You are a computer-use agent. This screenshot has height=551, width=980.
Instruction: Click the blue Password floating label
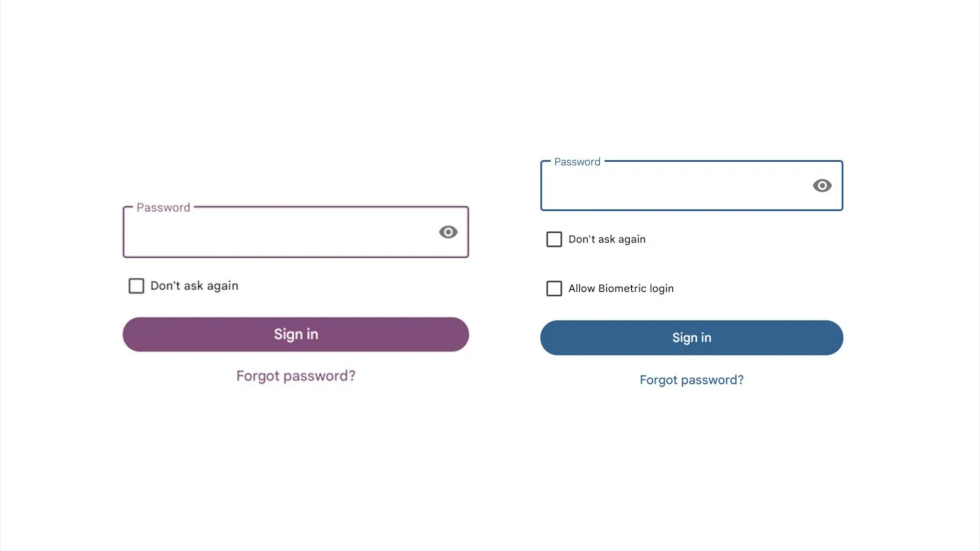(577, 162)
